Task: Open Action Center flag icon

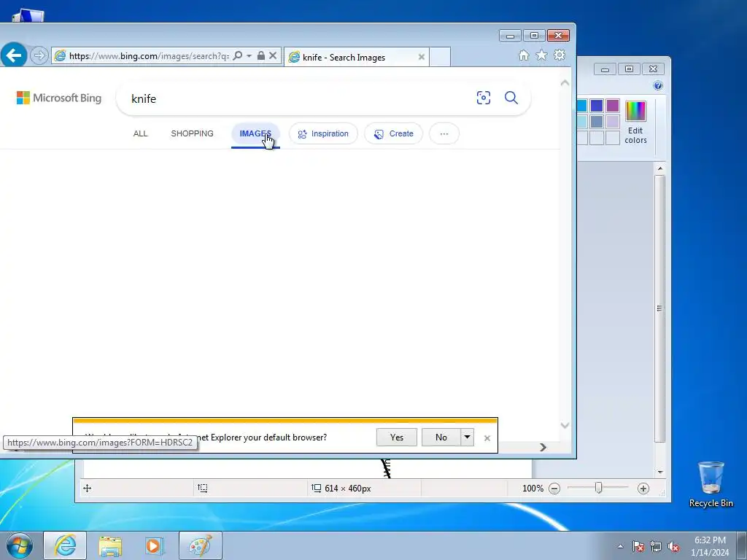Action: pos(638,547)
